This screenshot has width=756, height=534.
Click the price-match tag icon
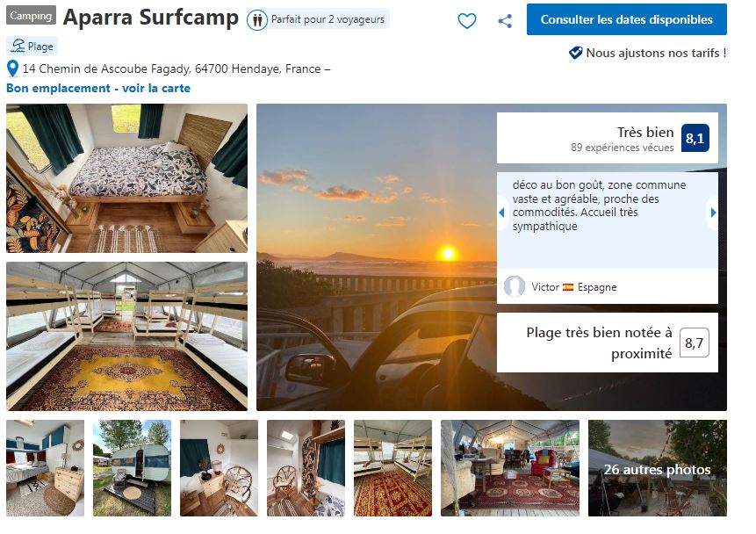point(576,53)
